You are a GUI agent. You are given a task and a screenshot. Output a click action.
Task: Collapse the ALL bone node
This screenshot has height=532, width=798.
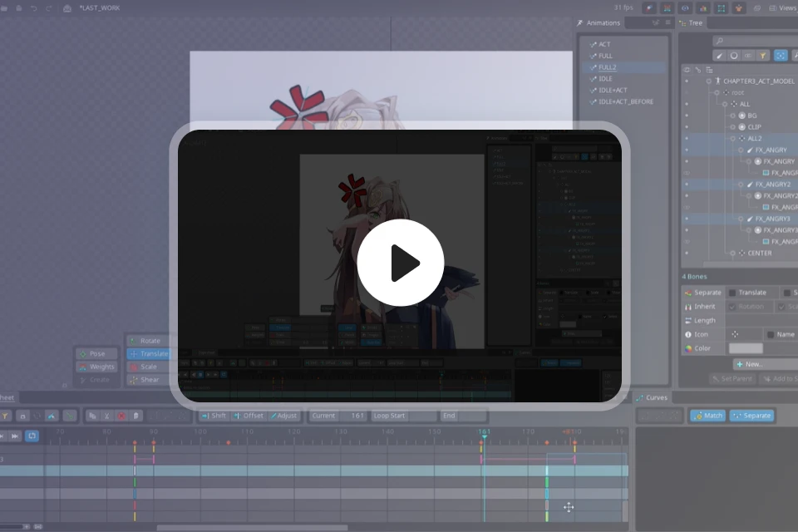(725, 105)
